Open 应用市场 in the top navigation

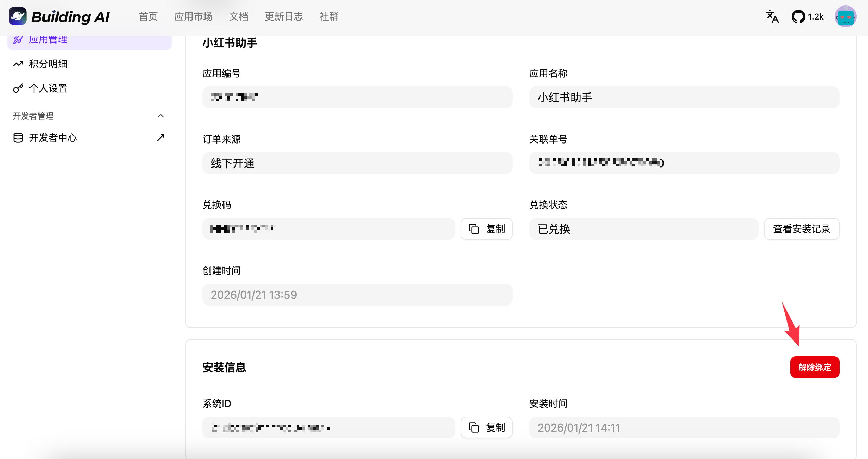point(193,16)
